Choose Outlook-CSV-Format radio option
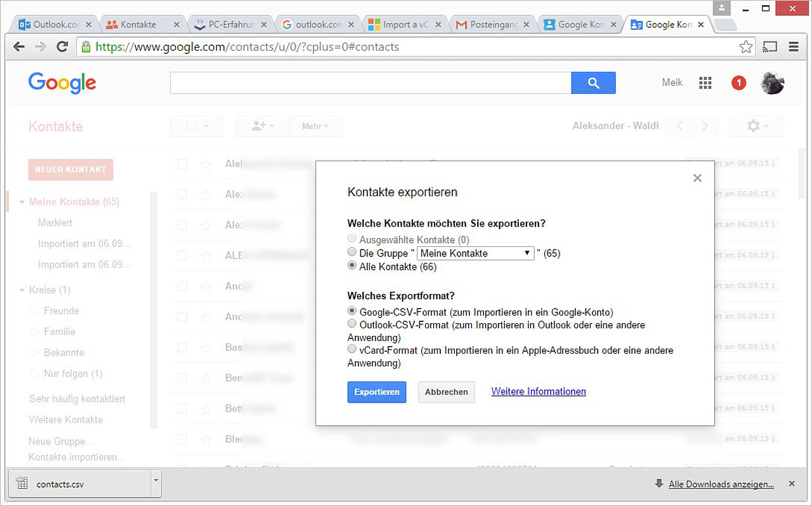 pos(352,324)
